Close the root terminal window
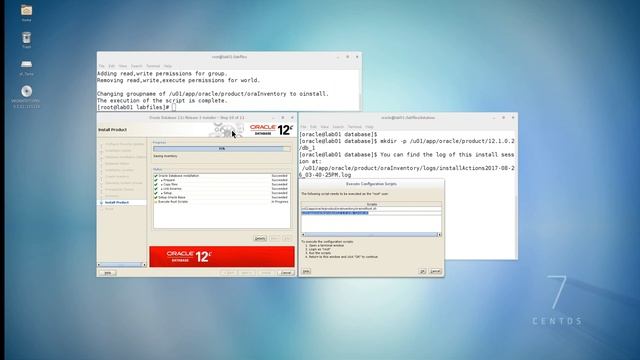Viewport: 640px width, 360px height. coord(357,57)
